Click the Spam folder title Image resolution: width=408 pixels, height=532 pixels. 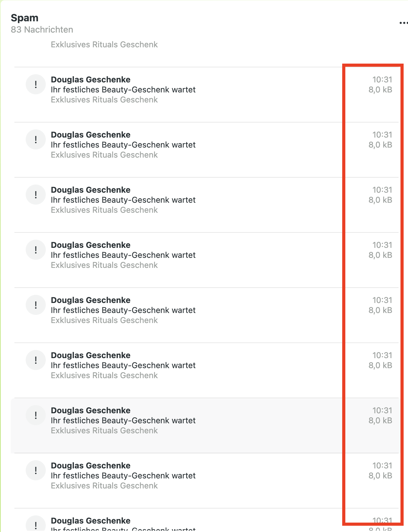point(24,18)
